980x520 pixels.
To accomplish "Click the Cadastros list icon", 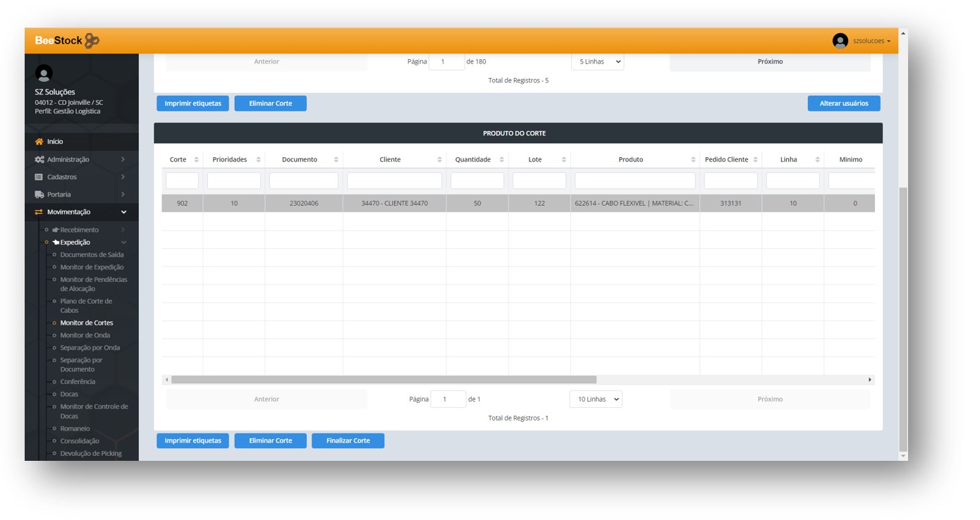I will pyautogui.click(x=39, y=178).
